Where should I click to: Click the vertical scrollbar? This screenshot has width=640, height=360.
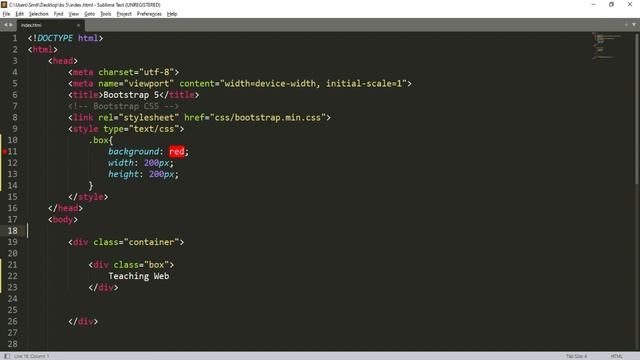point(637,108)
